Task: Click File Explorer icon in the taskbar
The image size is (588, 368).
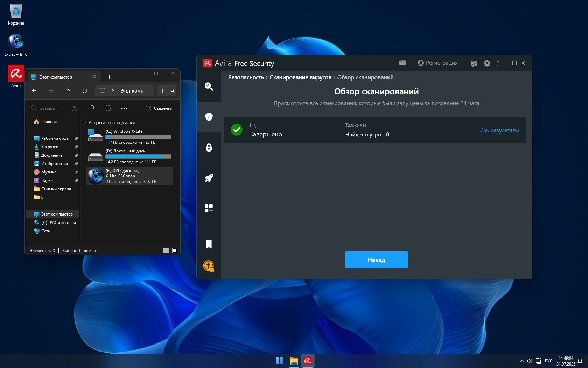Action: pos(294,361)
